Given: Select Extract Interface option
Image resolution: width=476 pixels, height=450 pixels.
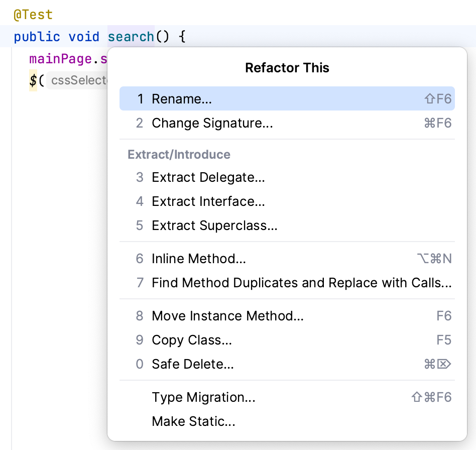Looking at the screenshot, I should (x=208, y=201).
